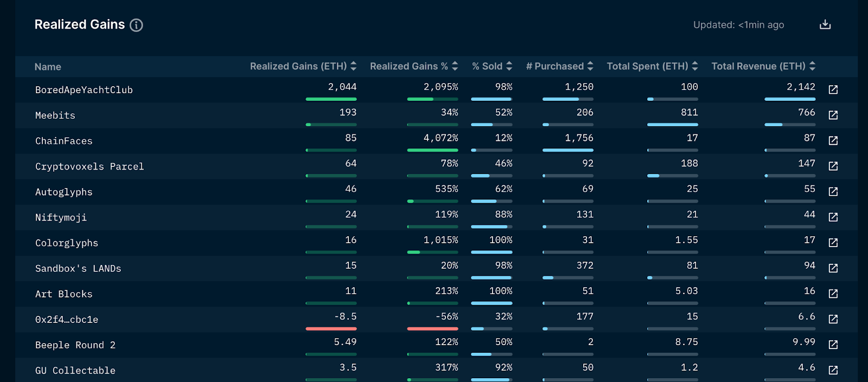Click Meebits total spent value 811
The height and width of the screenshot is (382, 868).
pyautogui.click(x=689, y=112)
